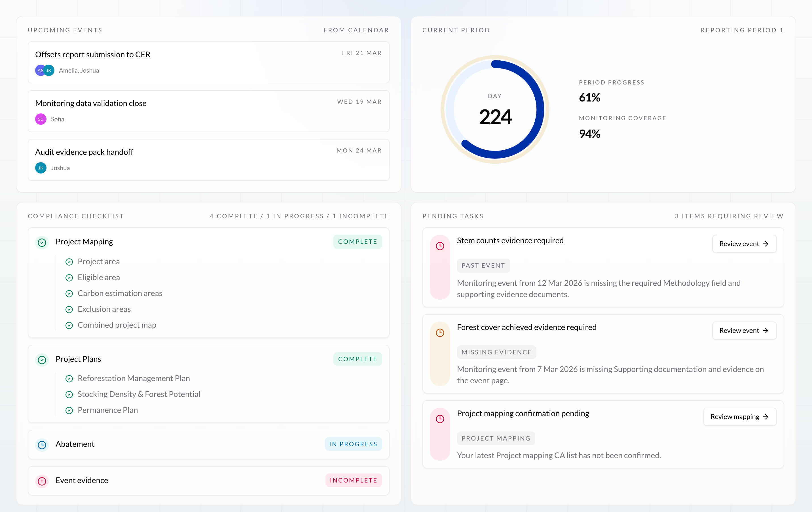Click the Stem counts evidence required title
Screen dimensions: 812x512
tap(510, 240)
